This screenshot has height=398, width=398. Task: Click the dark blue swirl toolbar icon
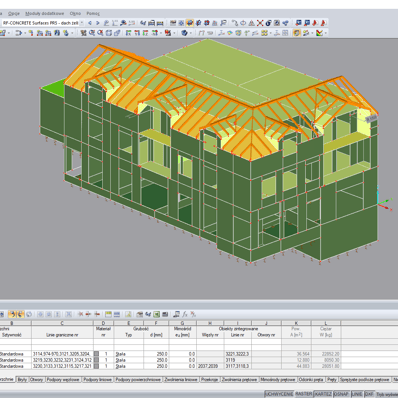(x=268, y=23)
